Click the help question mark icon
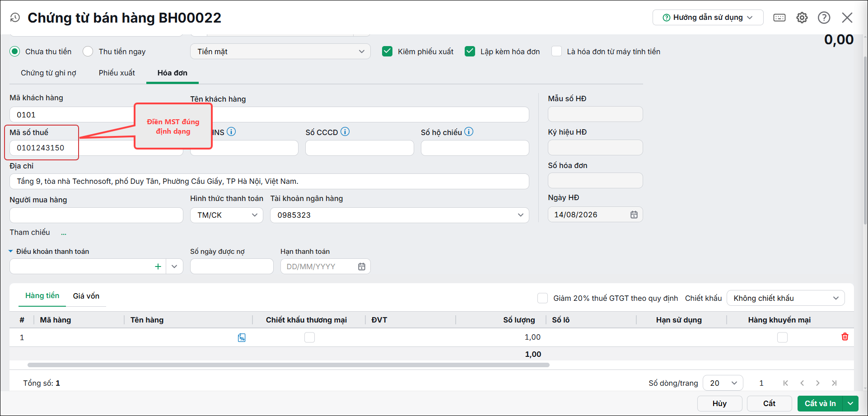Image resolution: width=868 pixels, height=416 pixels. point(824,18)
